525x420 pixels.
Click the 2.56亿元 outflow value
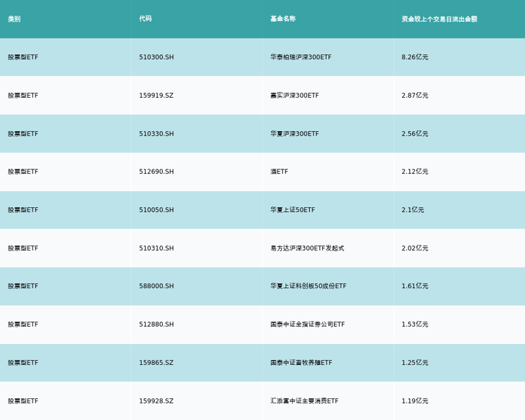tap(415, 134)
